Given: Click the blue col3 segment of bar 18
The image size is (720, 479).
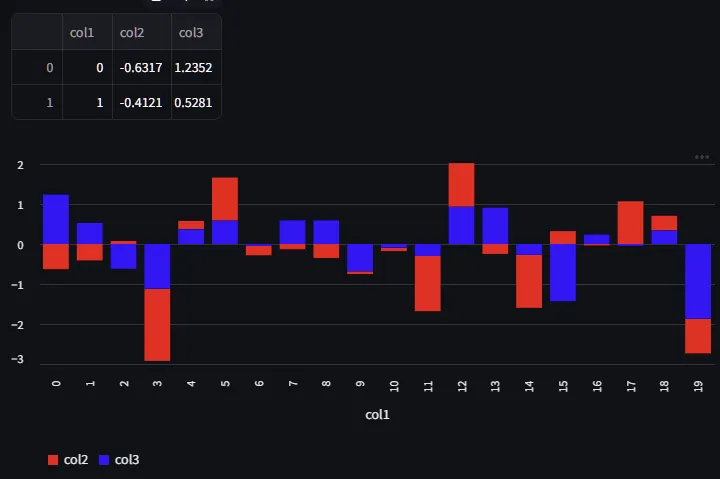Looking at the screenshot, I should click(x=664, y=237).
